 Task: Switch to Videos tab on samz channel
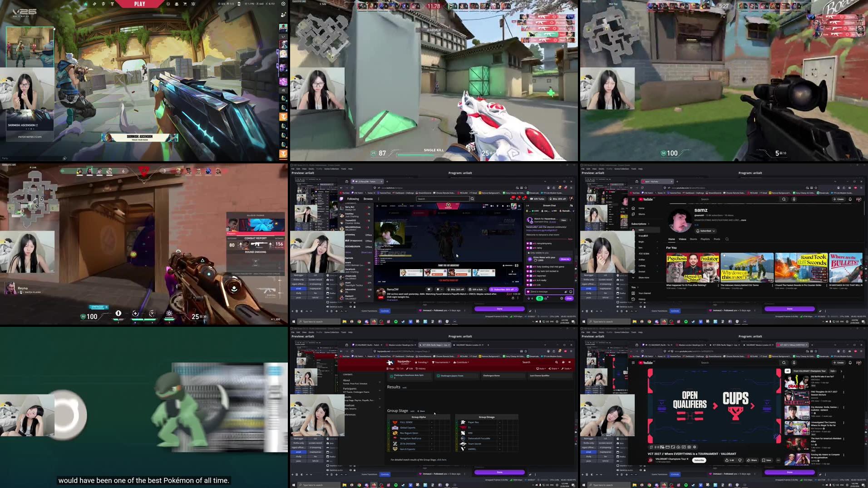pyautogui.click(x=682, y=239)
